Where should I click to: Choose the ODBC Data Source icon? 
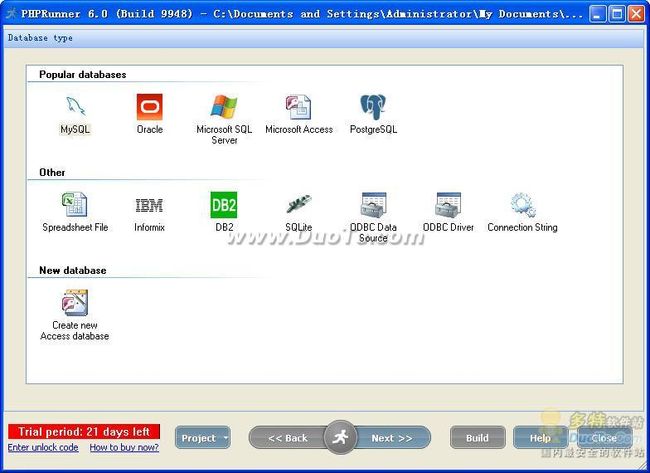(374, 205)
